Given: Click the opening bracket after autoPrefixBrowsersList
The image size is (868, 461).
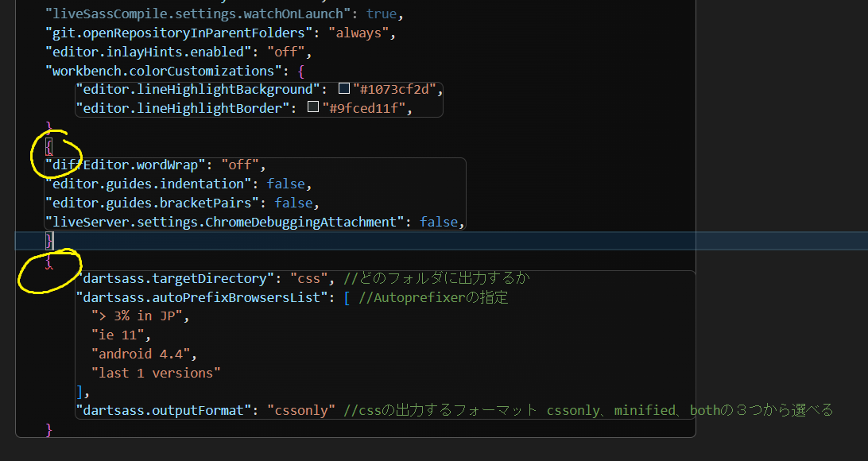Looking at the screenshot, I should click(x=347, y=298).
